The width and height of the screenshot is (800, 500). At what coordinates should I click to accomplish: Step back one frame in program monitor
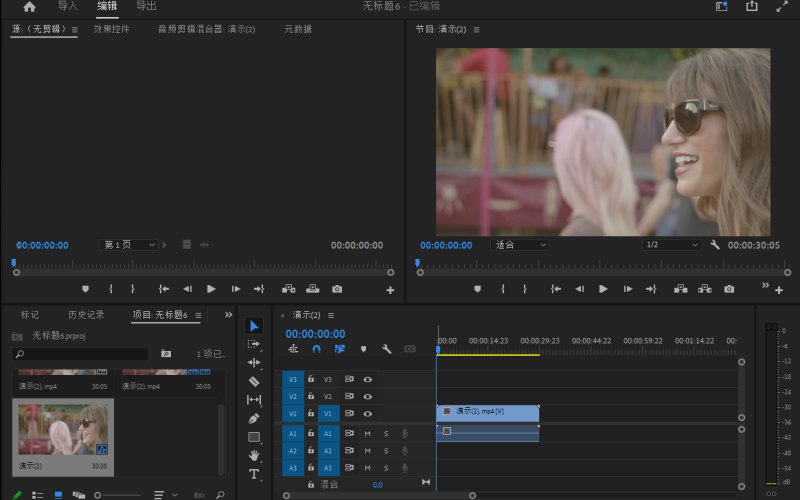pos(580,289)
